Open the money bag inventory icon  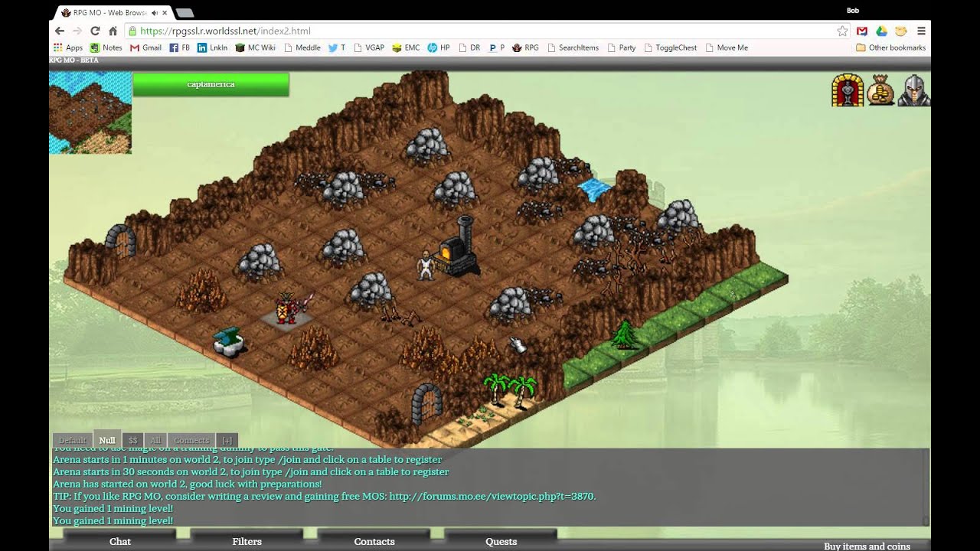pos(880,90)
